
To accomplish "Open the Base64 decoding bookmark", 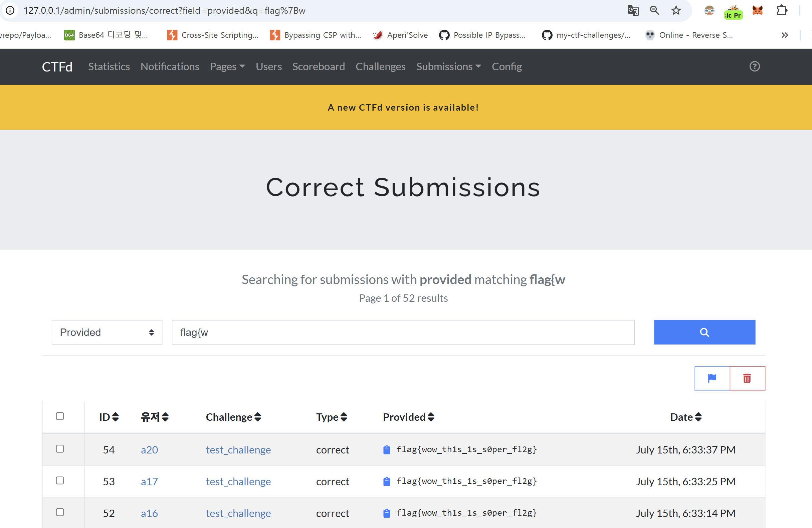I will pos(106,35).
